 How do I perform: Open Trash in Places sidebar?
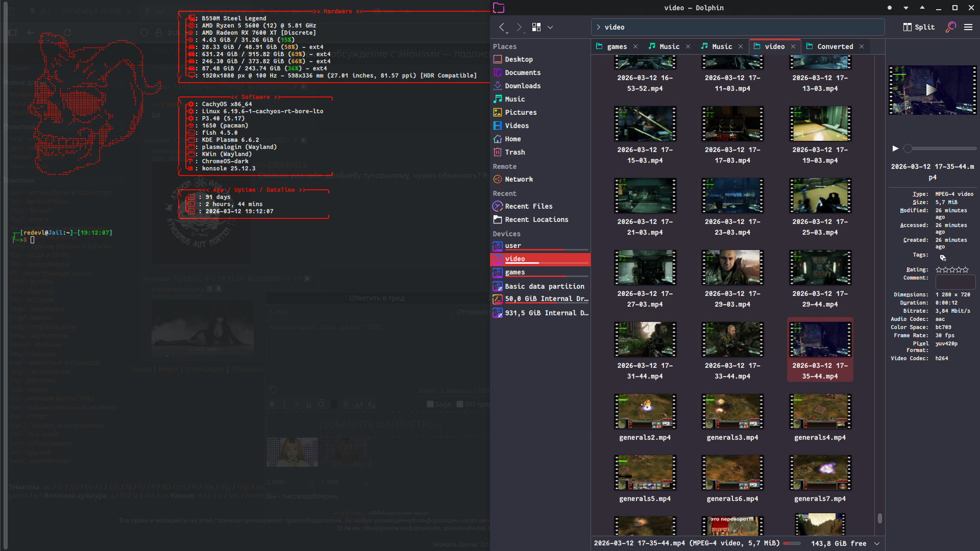[x=514, y=153]
